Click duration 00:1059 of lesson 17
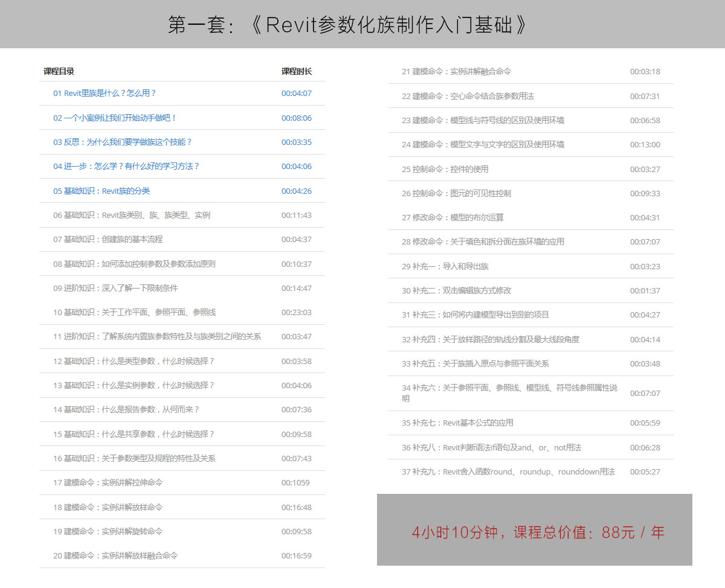This screenshot has width=725, height=588. pos(295,482)
